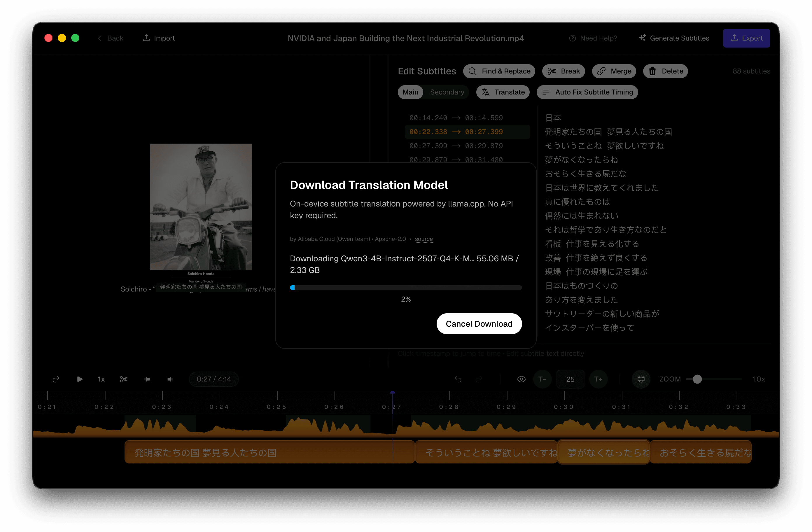
Task: Edit subtitle おそらく生きる屍だな in list
Action: [585, 174]
